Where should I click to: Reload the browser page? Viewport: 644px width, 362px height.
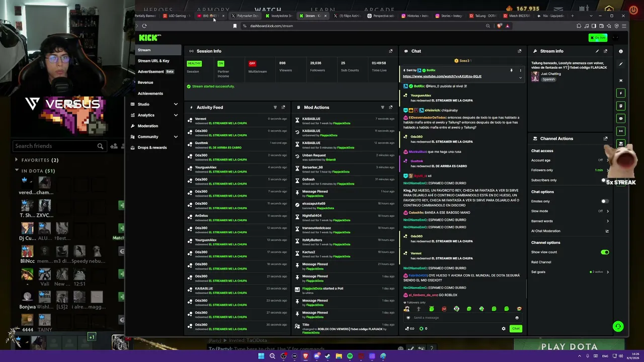pyautogui.click(x=144, y=26)
